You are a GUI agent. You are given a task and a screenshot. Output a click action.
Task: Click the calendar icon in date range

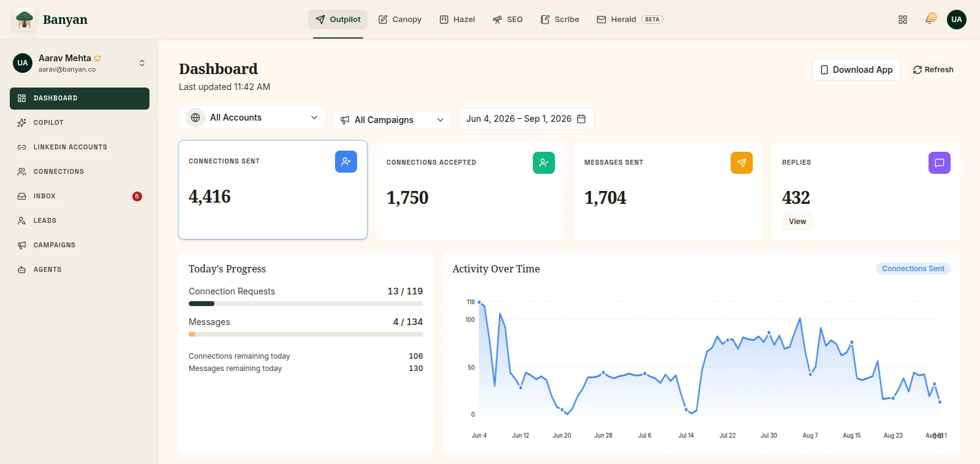(581, 119)
